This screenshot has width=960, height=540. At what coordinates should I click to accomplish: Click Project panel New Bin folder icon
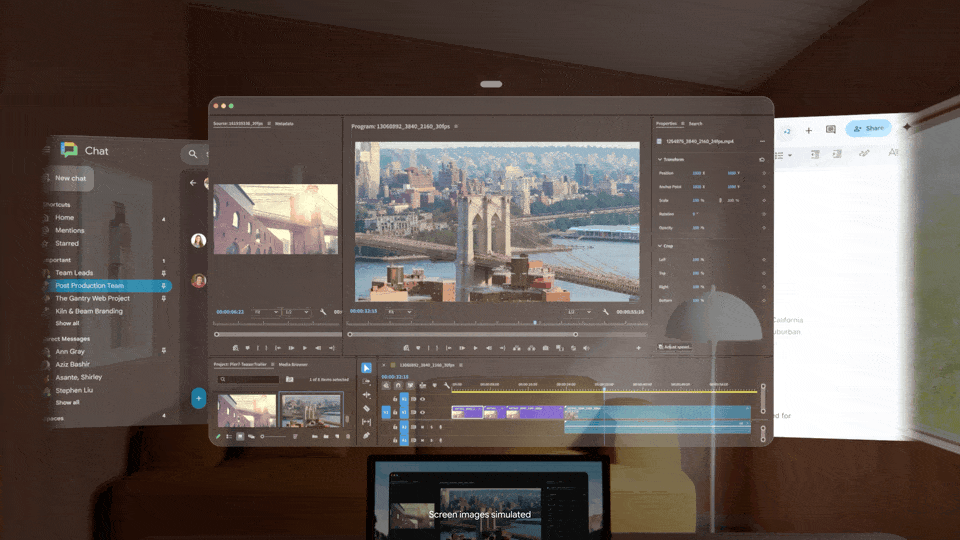click(x=326, y=437)
